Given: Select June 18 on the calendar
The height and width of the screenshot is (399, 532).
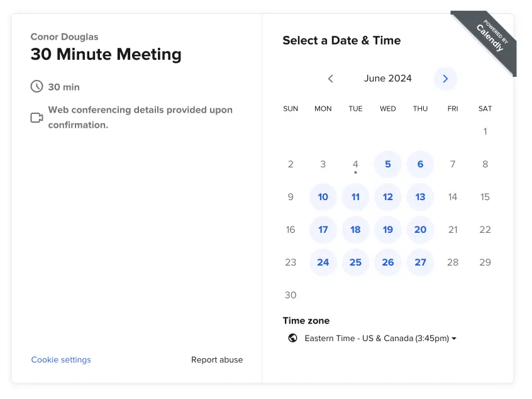Looking at the screenshot, I should (355, 230).
